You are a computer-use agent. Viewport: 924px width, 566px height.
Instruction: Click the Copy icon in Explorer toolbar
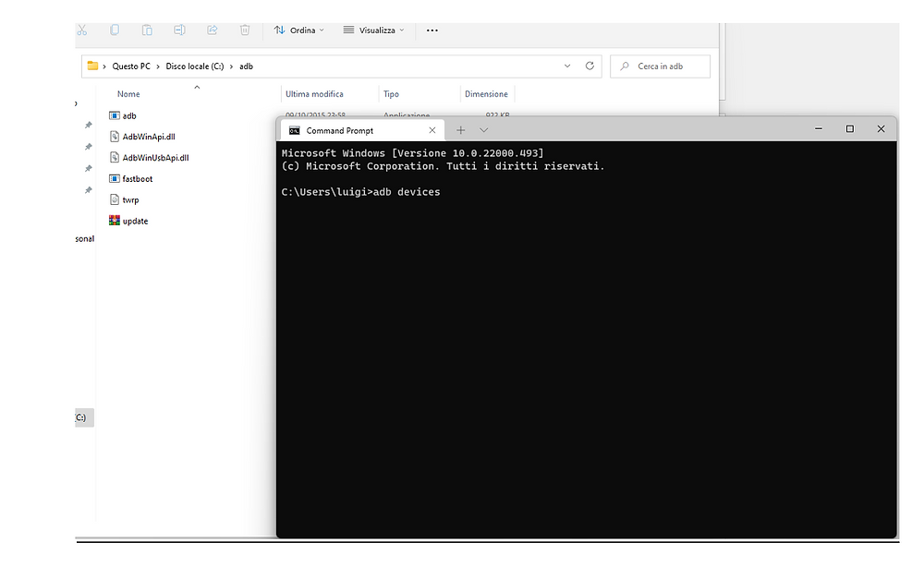pos(115,30)
